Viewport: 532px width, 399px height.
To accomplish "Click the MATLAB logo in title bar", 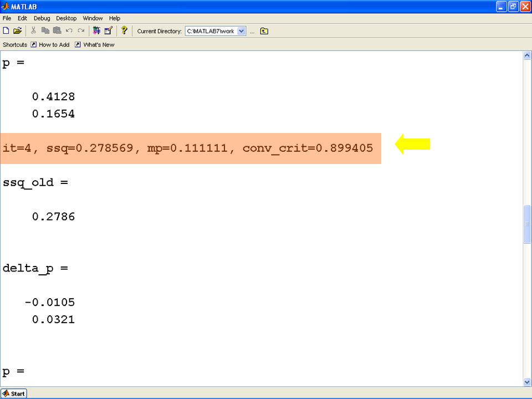I will pos(5,6).
